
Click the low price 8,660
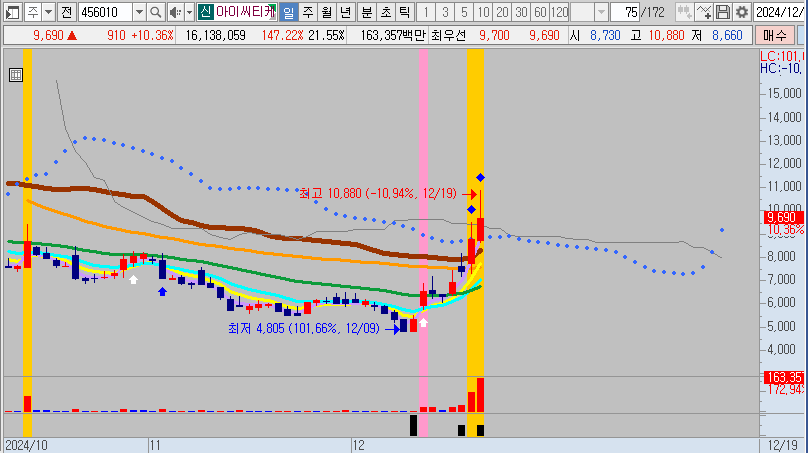pos(727,36)
